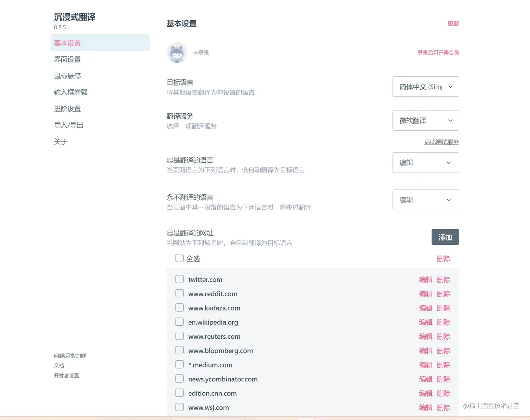Click 编辑 for edition.cnn.com
The height and width of the screenshot is (420, 530).
tap(426, 393)
